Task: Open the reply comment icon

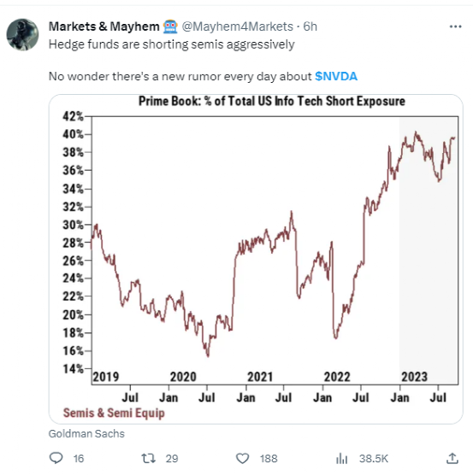Action: click(56, 458)
